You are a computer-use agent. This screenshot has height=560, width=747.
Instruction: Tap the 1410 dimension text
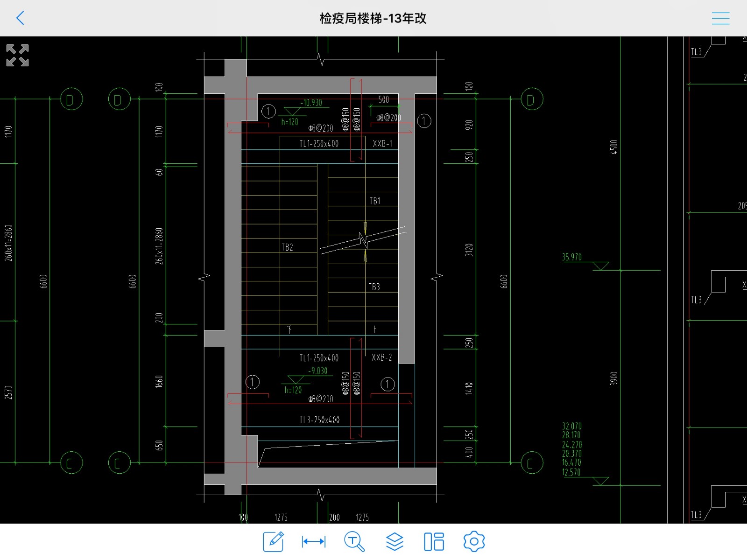click(469, 388)
